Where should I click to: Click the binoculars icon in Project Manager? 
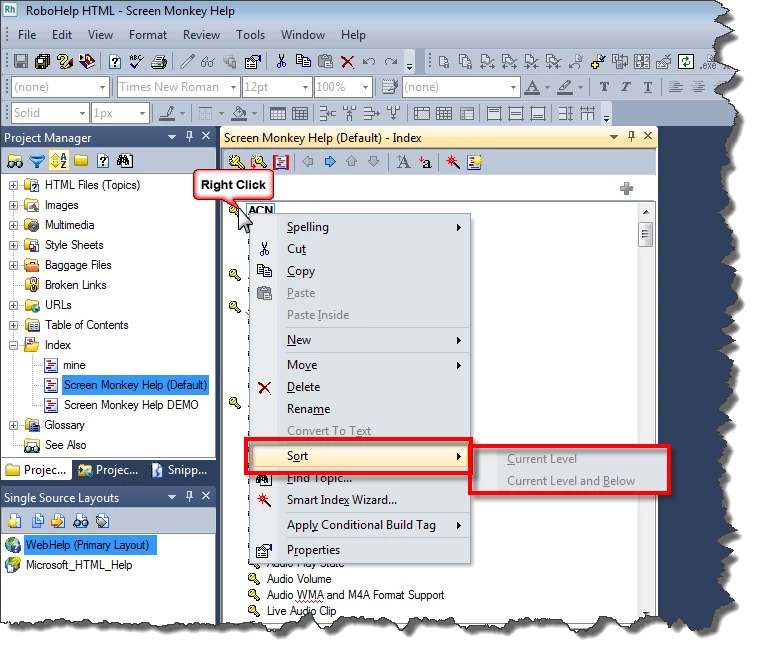[15, 161]
